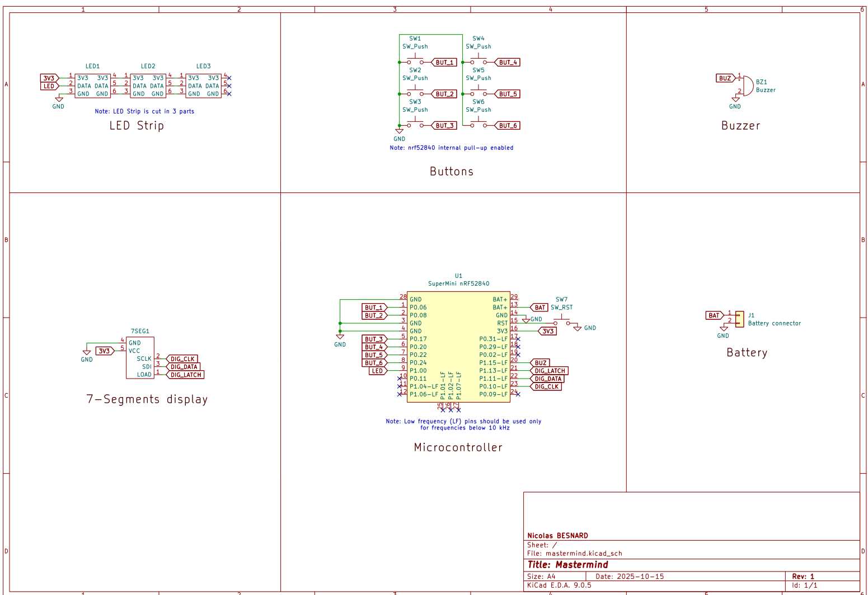Screen dimensions: 868x595
Task: Select the LED3 connector symbol
Action: tap(203, 85)
